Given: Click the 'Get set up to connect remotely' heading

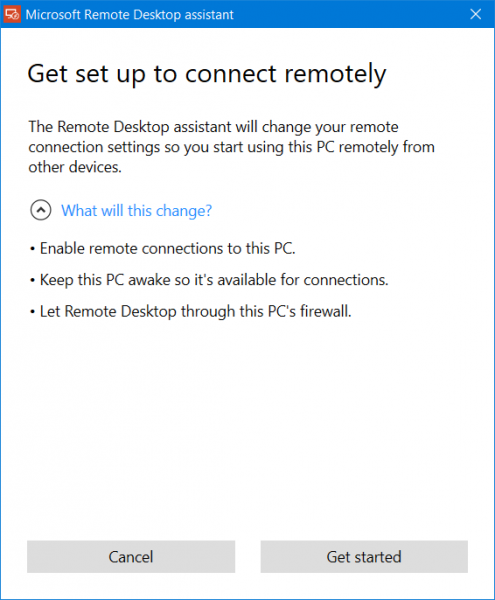Looking at the screenshot, I should tap(207, 74).
